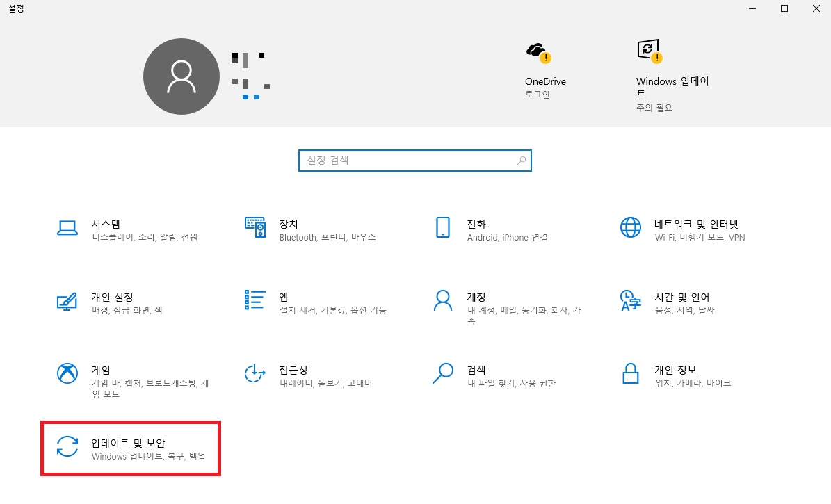Click 디스플레이, 소리, 알림, 전원 description
The width and height of the screenshot is (831, 504).
[145, 238]
